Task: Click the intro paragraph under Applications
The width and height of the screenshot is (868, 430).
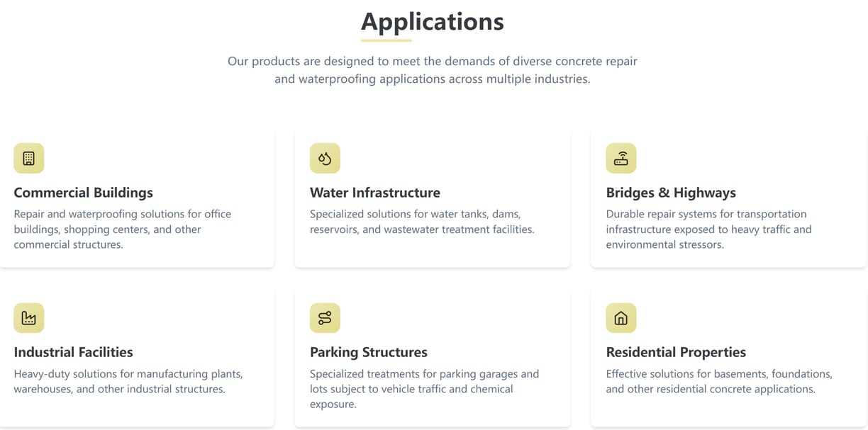Action: coord(433,70)
